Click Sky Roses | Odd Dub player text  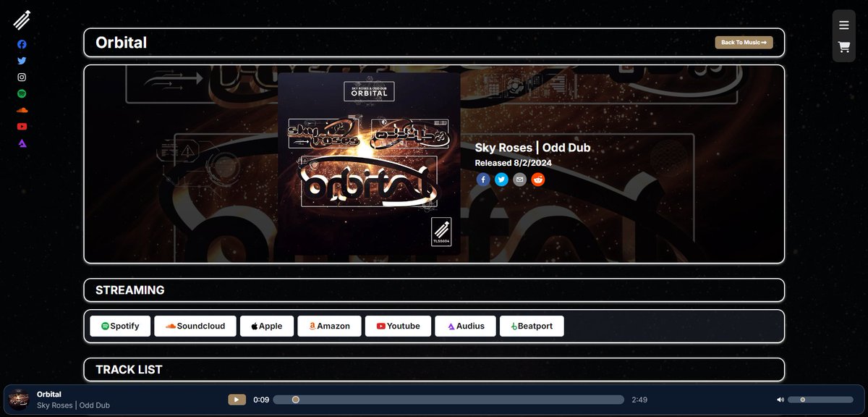[73, 405]
